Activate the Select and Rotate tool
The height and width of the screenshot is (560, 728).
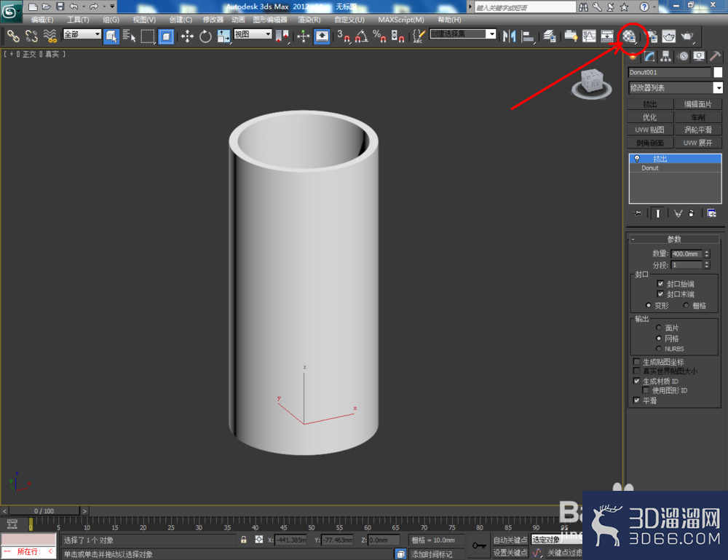pos(205,36)
